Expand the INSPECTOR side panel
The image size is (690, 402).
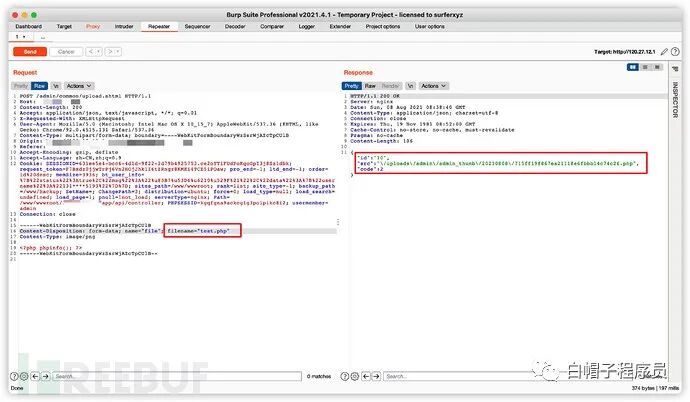click(675, 99)
